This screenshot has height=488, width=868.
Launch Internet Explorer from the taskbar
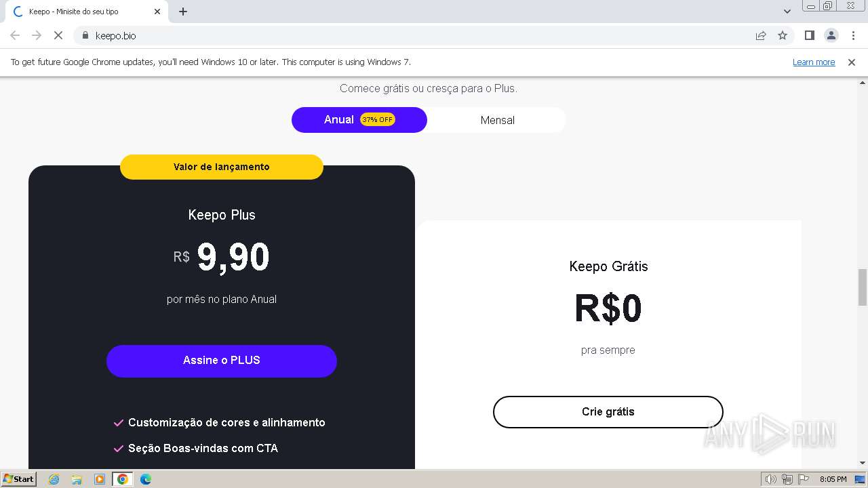(x=54, y=479)
